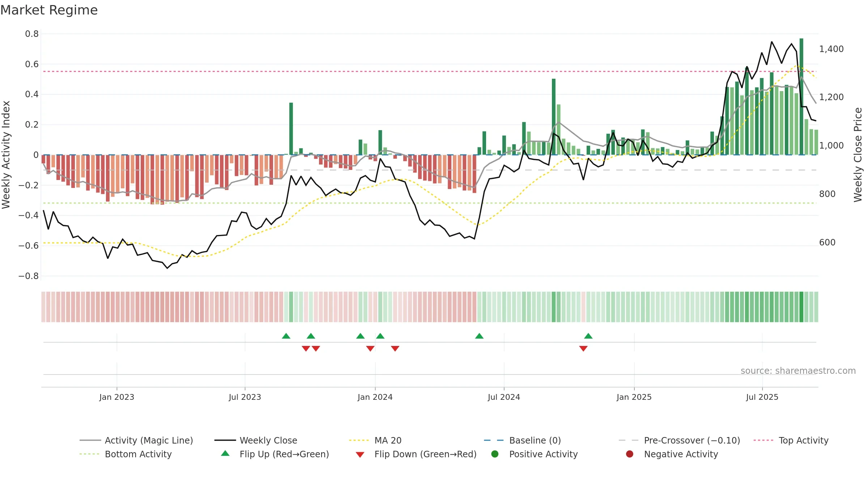Click the Weekly Close Price axis title
This screenshot has width=868, height=488.
(858, 155)
